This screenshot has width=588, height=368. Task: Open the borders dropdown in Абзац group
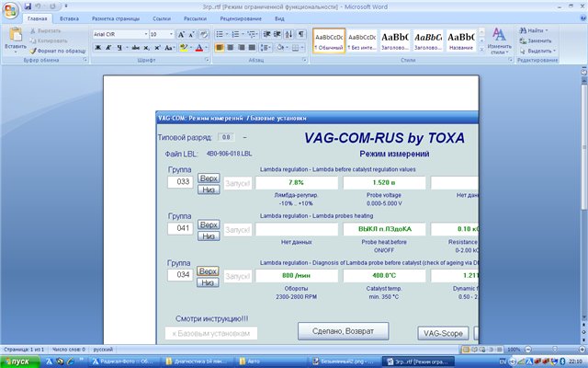302,48
